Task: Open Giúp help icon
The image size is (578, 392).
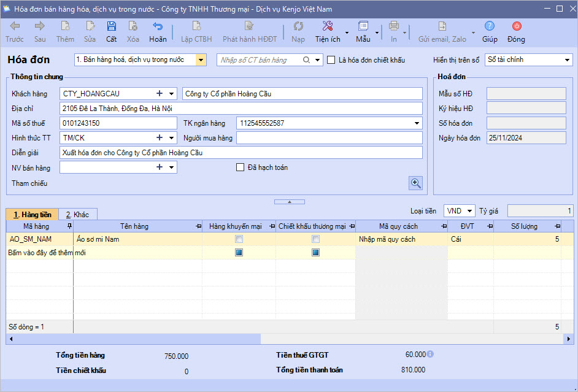Action: [490, 26]
